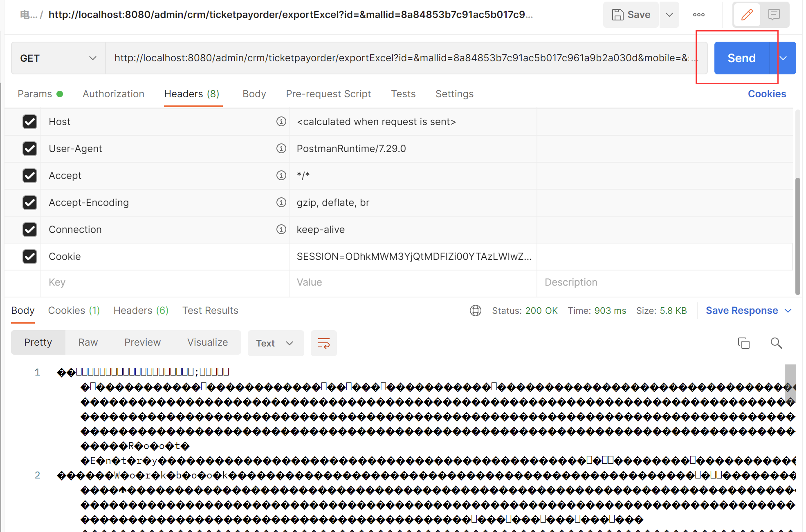Click the copy response icon

743,342
